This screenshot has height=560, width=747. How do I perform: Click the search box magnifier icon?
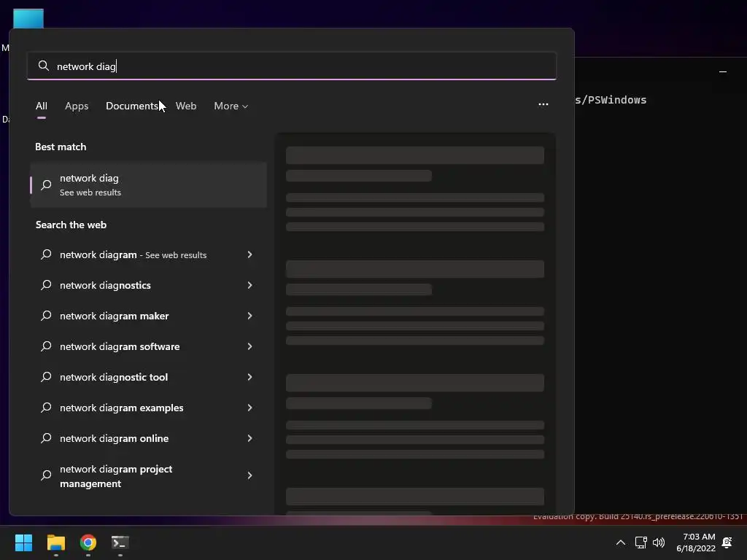(x=43, y=66)
